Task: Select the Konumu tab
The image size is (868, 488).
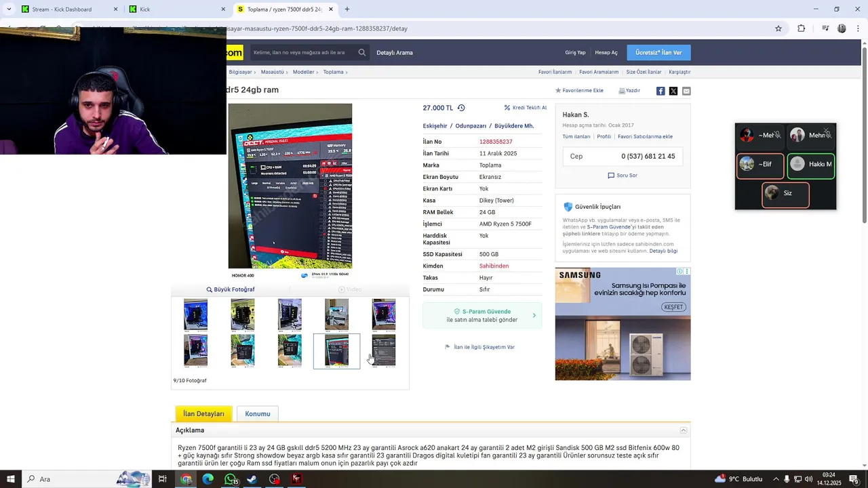Action: (x=258, y=413)
